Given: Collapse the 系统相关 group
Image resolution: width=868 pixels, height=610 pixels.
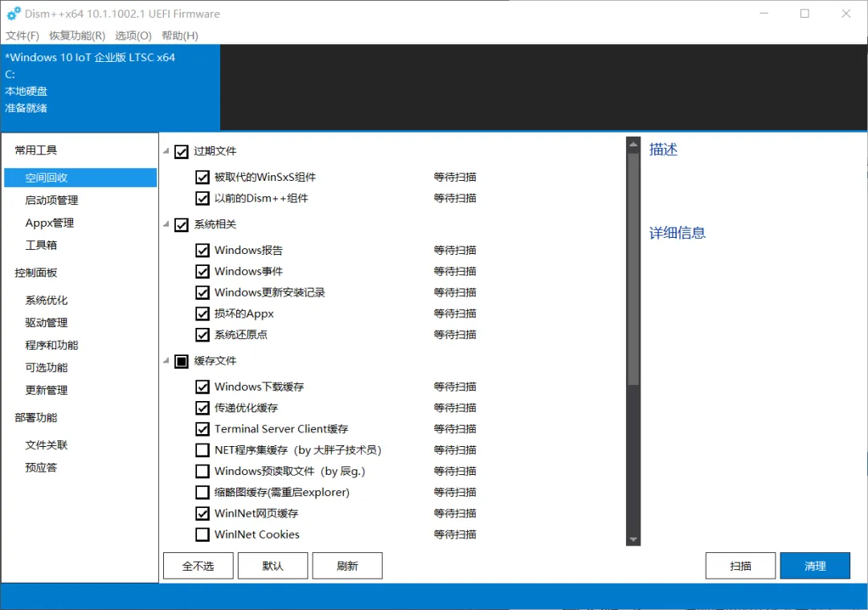Looking at the screenshot, I should tap(166, 224).
